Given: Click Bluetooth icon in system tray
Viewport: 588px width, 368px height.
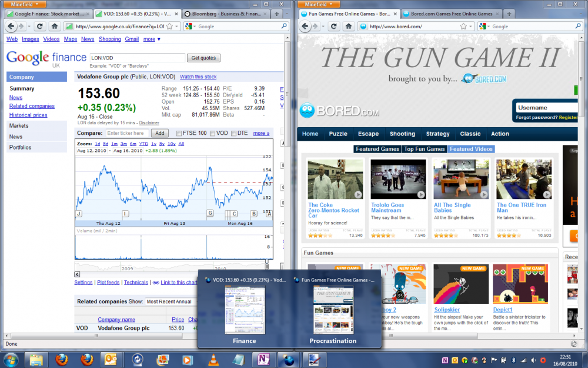Looking at the screenshot, I should (x=514, y=360).
